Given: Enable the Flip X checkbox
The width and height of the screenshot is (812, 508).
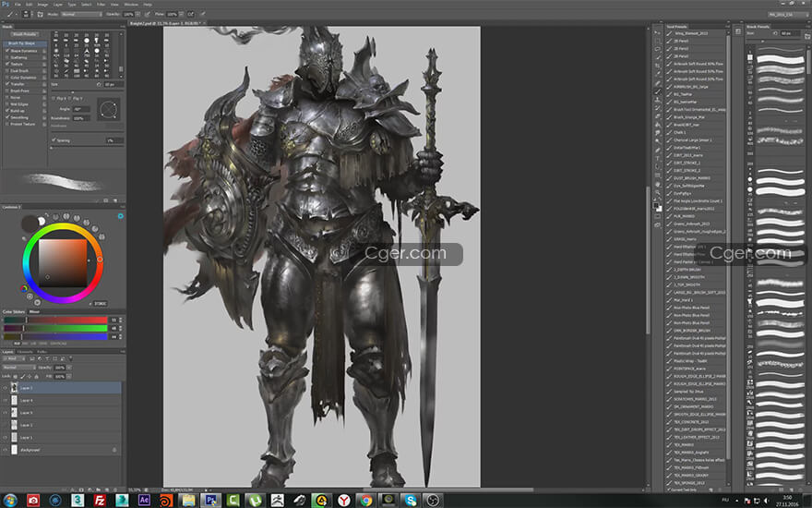Looking at the screenshot, I should click(x=54, y=99).
